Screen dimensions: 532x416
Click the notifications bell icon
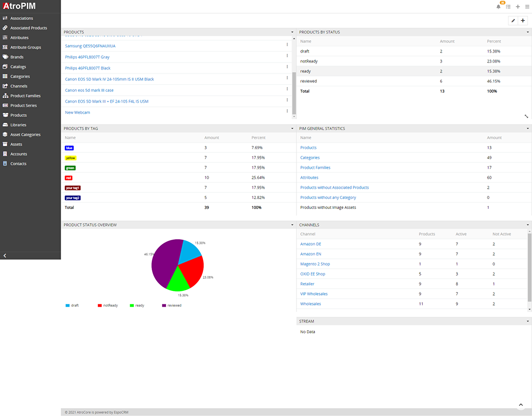pyautogui.click(x=498, y=7)
